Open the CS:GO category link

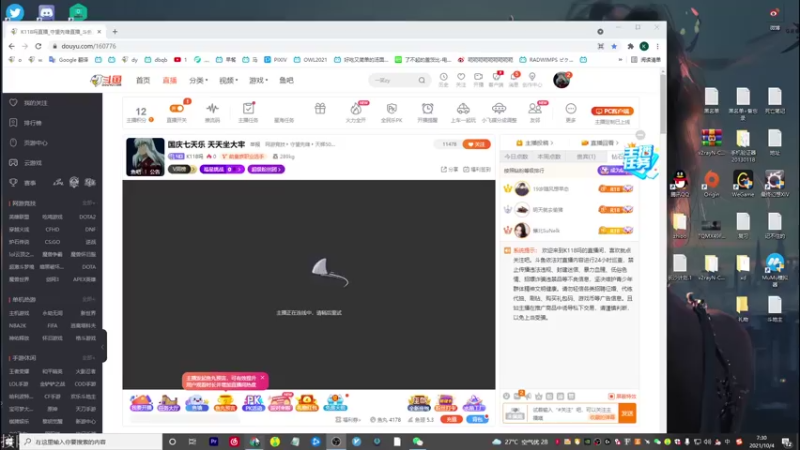tap(52, 242)
